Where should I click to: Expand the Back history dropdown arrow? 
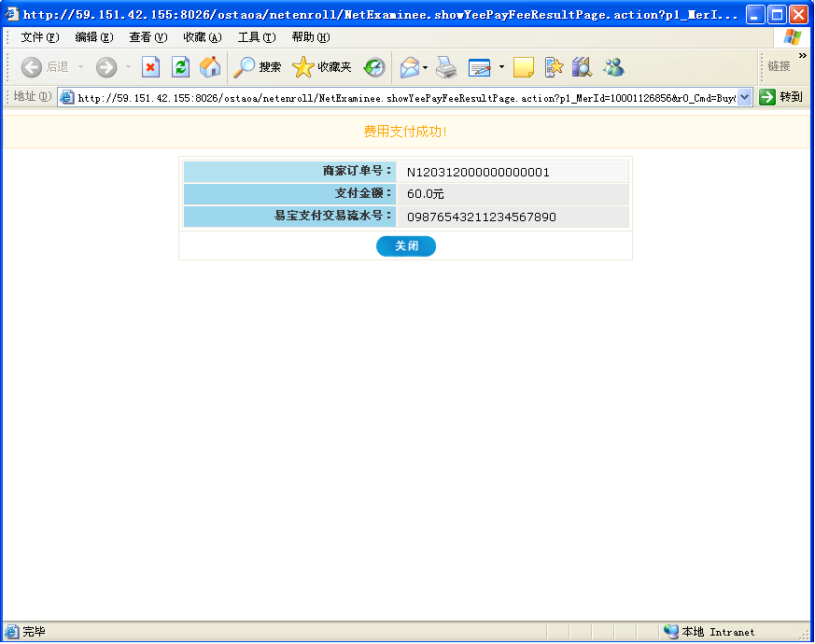(80, 67)
